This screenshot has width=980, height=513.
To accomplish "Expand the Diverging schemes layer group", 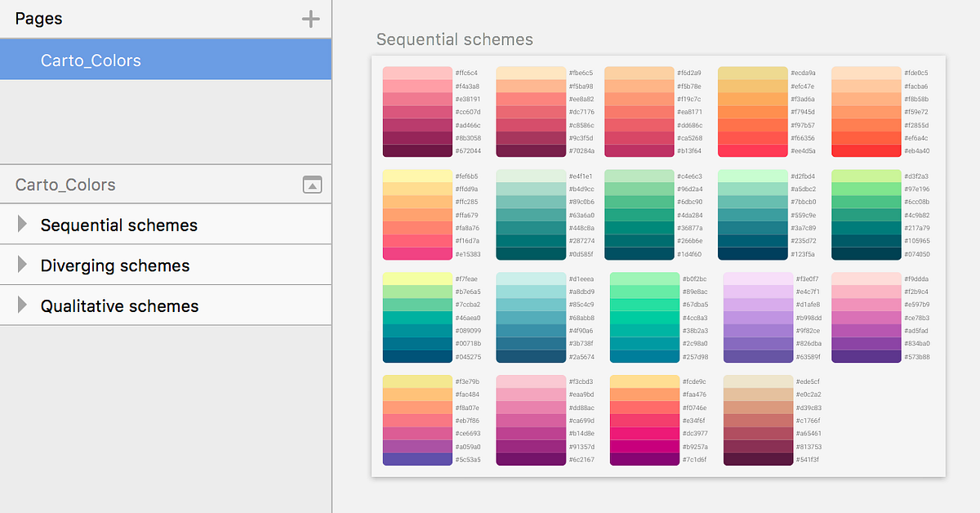I will coord(23,265).
